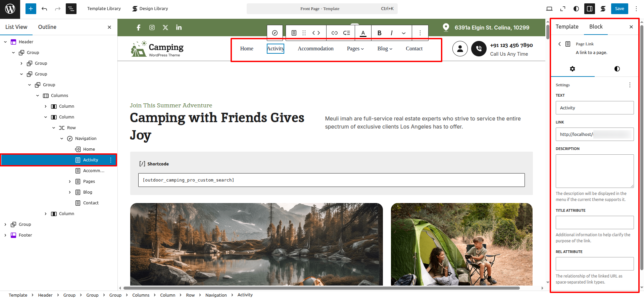Click the undo arrow icon
The image size is (644, 299).
click(x=44, y=9)
